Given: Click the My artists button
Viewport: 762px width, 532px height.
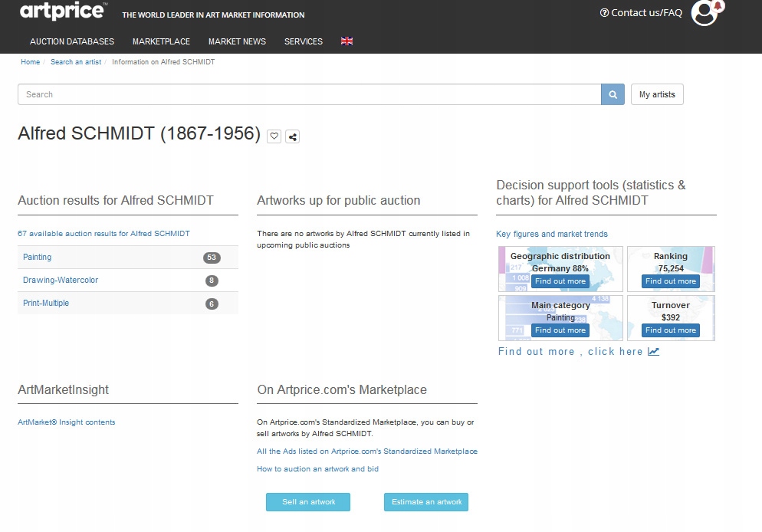Looking at the screenshot, I should (x=657, y=94).
